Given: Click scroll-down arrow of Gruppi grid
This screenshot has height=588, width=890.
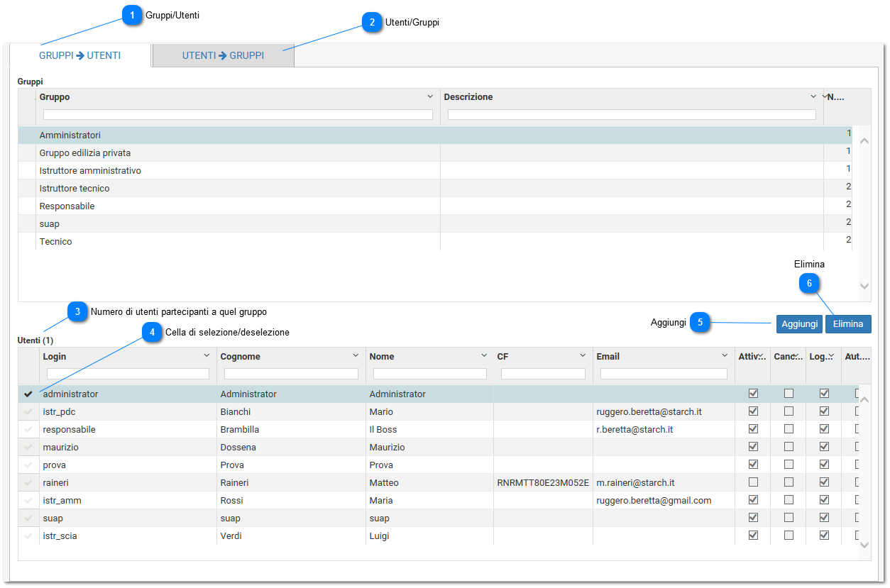Looking at the screenshot, I should pyautogui.click(x=864, y=286).
